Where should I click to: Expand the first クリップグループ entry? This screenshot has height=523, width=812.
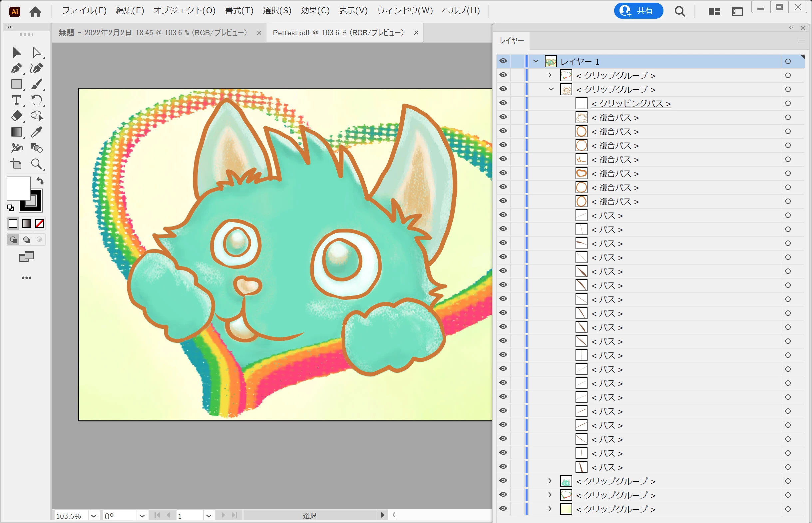click(x=550, y=75)
